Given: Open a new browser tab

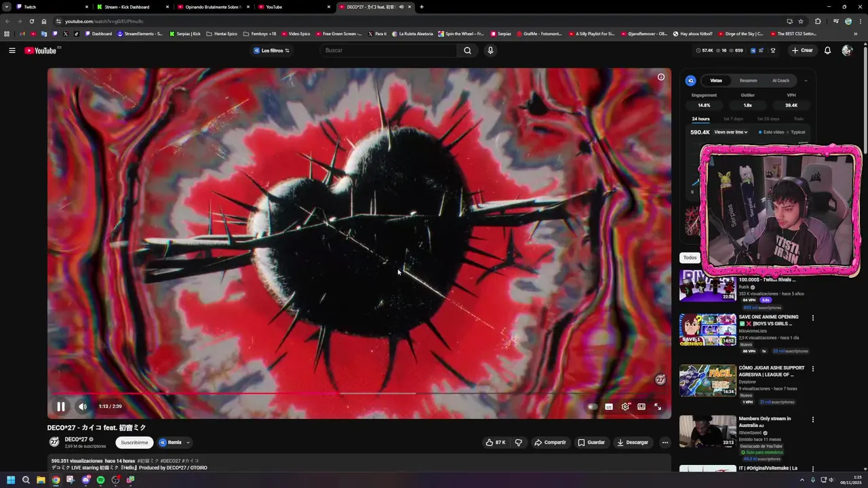Looking at the screenshot, I should [422, 7].
